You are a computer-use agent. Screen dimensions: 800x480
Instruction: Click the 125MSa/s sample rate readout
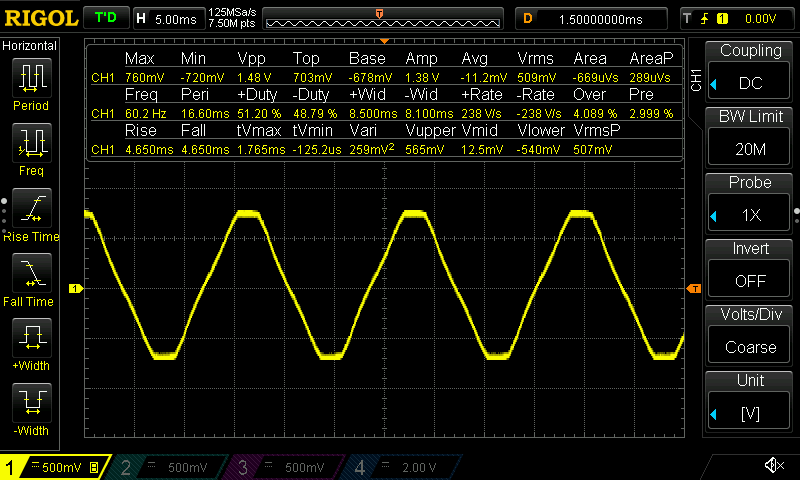(x=232, y=12)
